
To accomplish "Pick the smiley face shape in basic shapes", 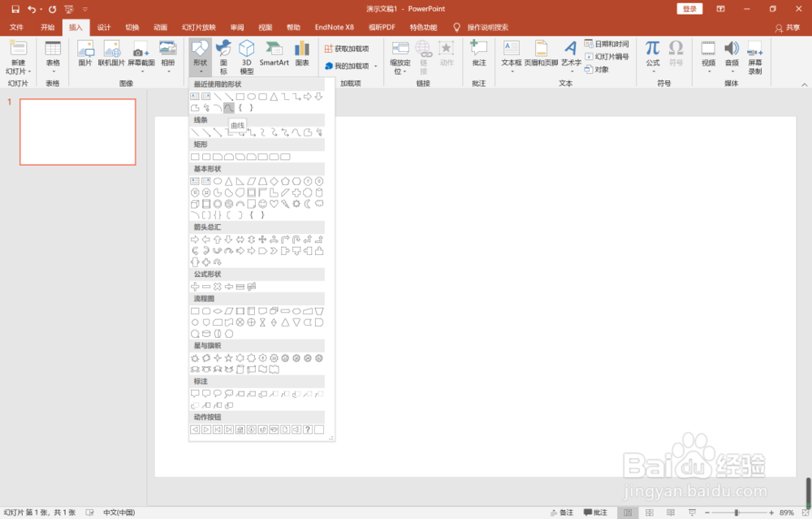I will click(262, 204).
